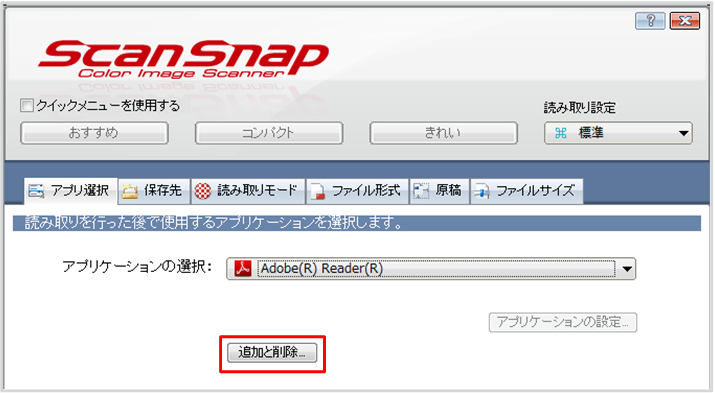
Task: Enable クイックメニューを使用する checkbox
Action: tap(27, 106)
